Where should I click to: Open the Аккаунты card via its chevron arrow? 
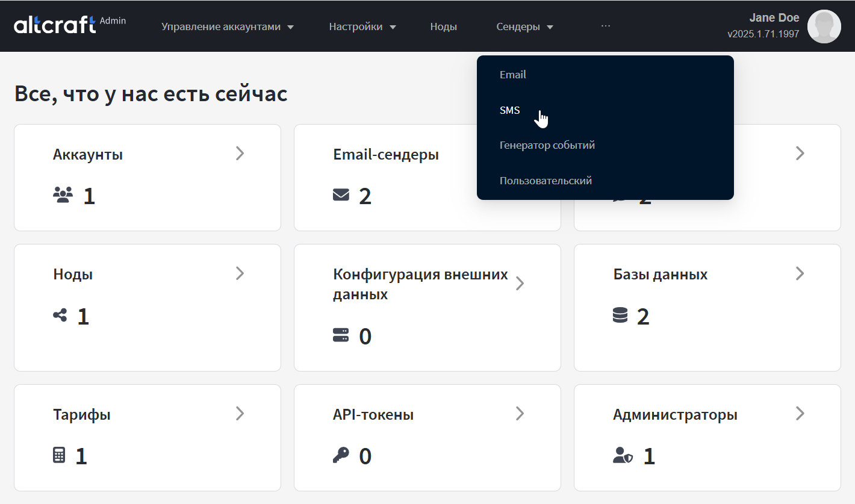click(240, 154)
